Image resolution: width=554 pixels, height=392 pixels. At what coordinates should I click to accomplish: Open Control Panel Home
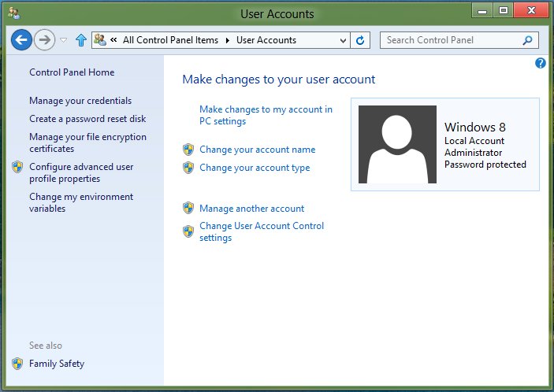[72, 72]
